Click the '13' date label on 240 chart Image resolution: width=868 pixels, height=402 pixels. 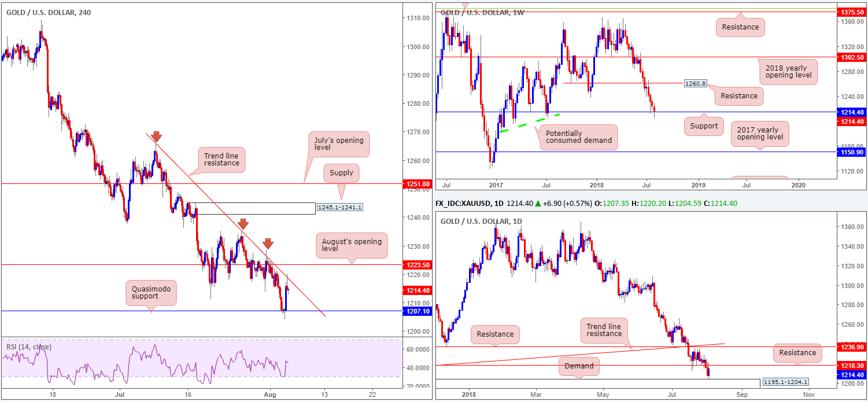(x=323, y=394)
